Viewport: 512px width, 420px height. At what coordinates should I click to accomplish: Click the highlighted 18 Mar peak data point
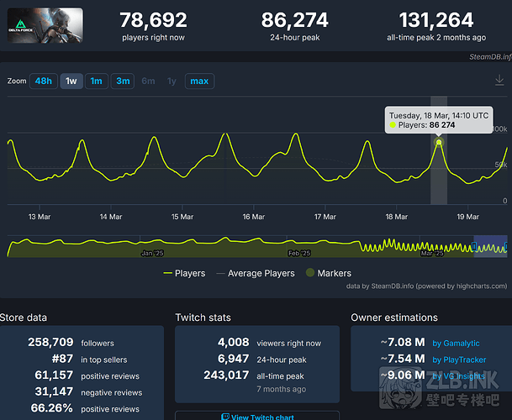coord(439,143)
